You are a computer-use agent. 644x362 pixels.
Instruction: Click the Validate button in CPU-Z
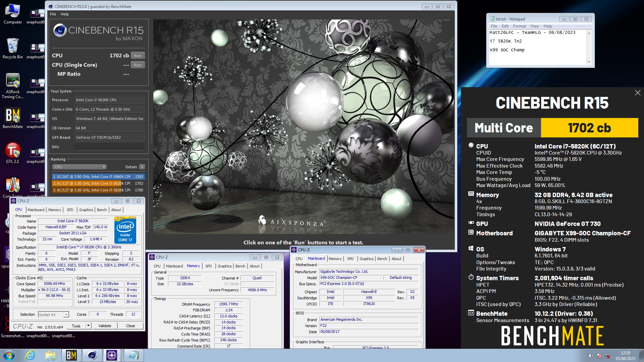coord(105,326)
